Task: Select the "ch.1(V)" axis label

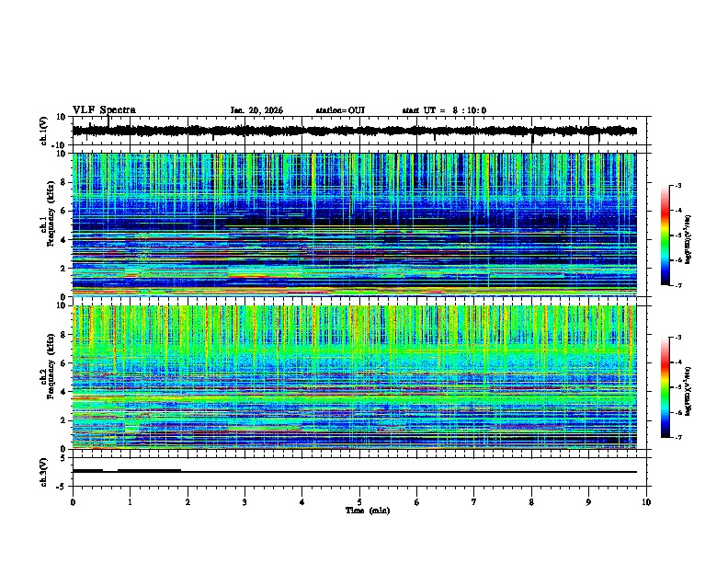Action: coord(44,131)
